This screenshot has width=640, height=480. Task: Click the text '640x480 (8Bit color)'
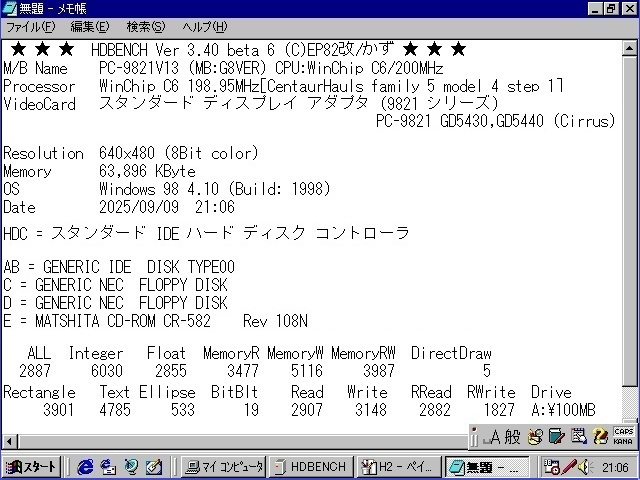[x=179, y=153]
